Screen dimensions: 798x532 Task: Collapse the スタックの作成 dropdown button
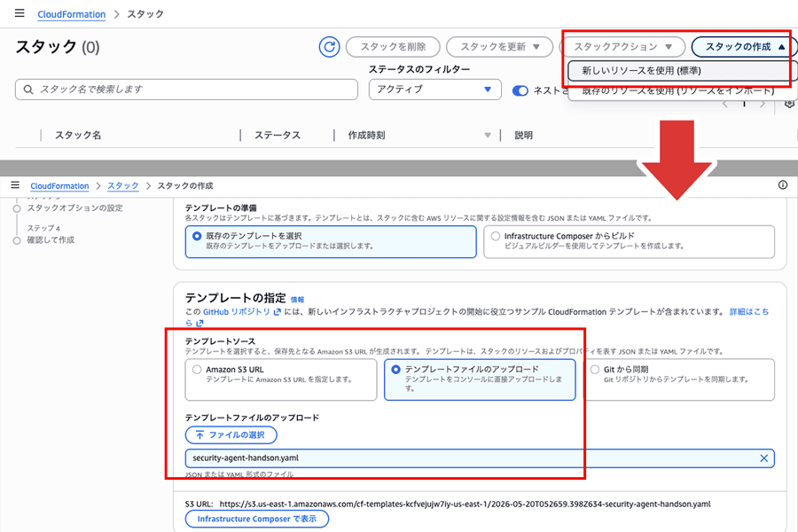744,47
